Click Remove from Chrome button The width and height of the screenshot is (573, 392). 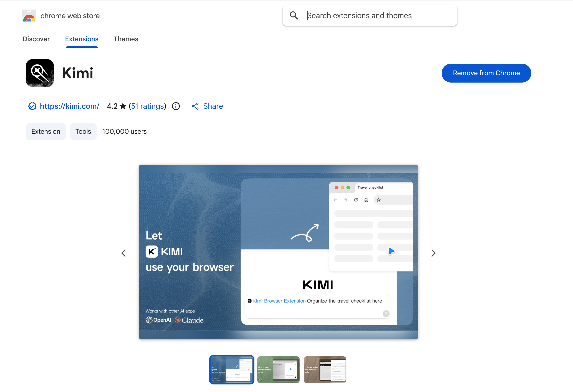coord(486,73)
